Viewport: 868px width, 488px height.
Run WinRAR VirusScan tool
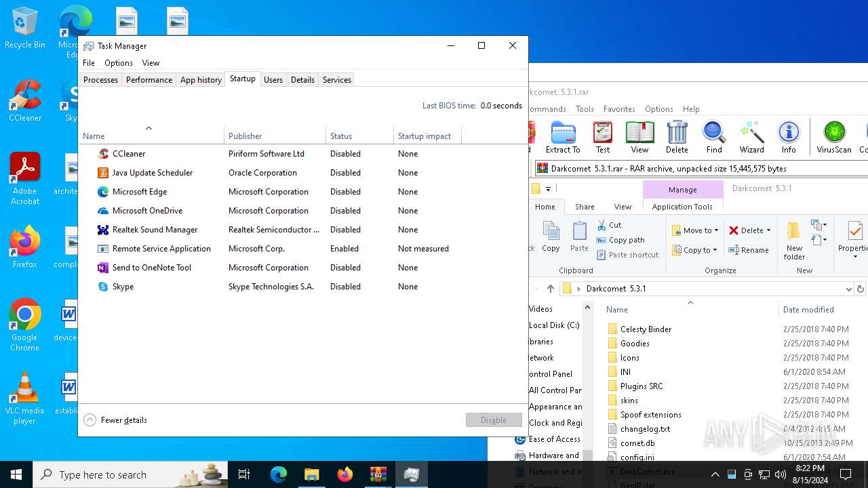coord(834,138)
